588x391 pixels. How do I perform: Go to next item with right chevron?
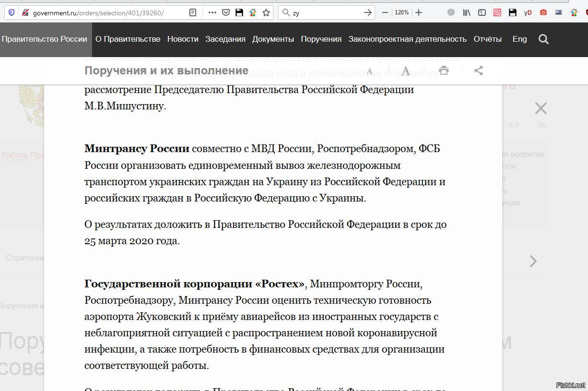coord(533,261)
